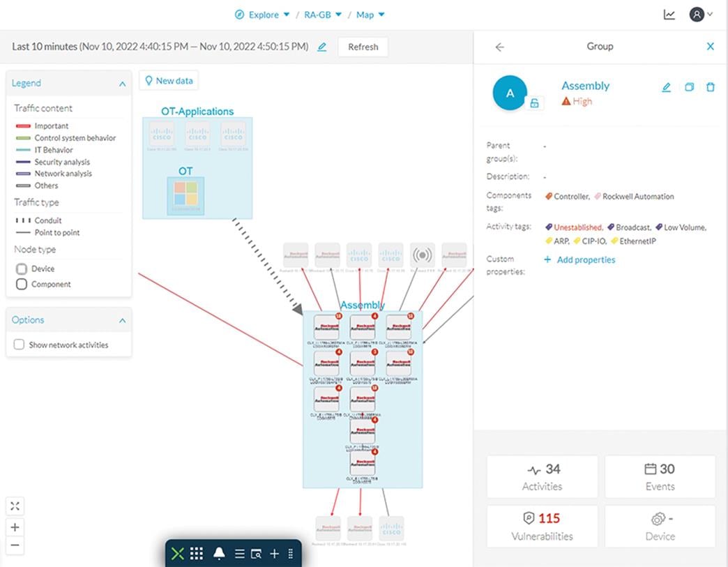The height and width of the screenshot is (567, 728).
Task: Click the plus icon in the bottom toolbar
Action: 274,553
